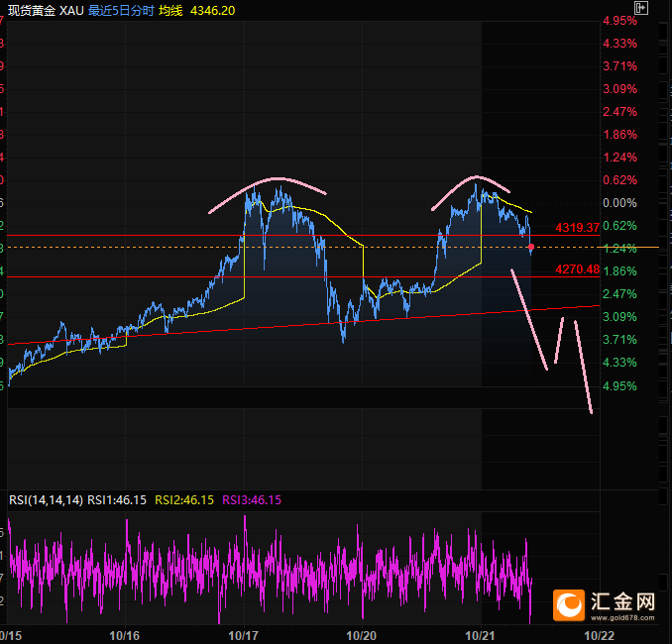672x644 pixels.
Task: Click the red 1.24% axis label
Action: click(x=619, y=158)
